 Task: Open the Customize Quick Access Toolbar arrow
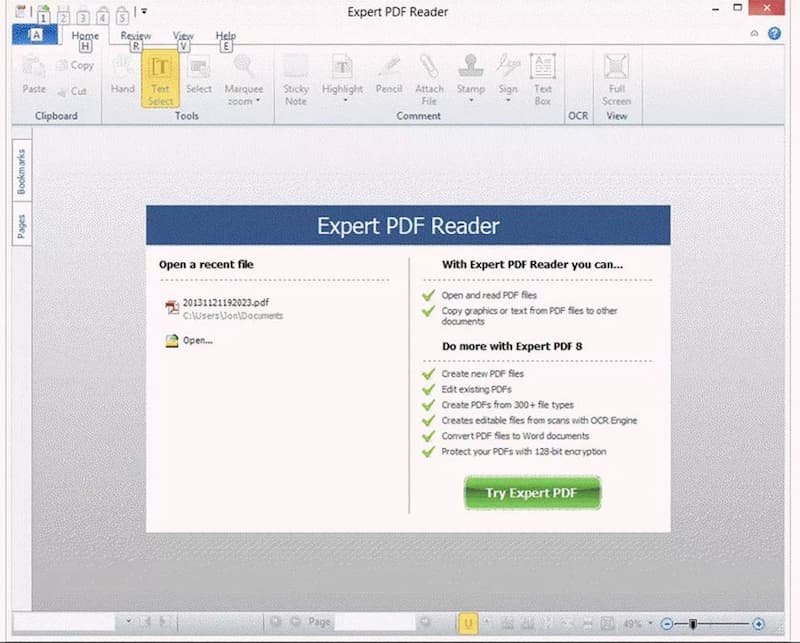pyautogui.click(x=144, y=11)
